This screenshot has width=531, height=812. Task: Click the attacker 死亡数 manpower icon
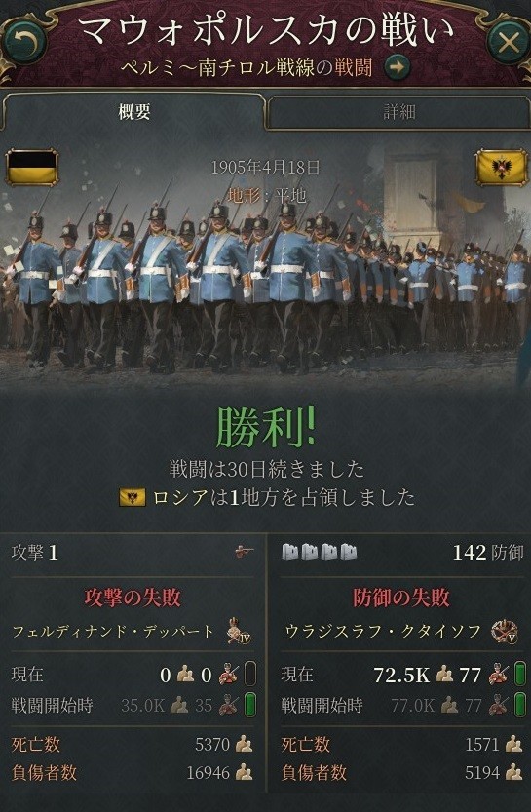click(x=244, y=745)
